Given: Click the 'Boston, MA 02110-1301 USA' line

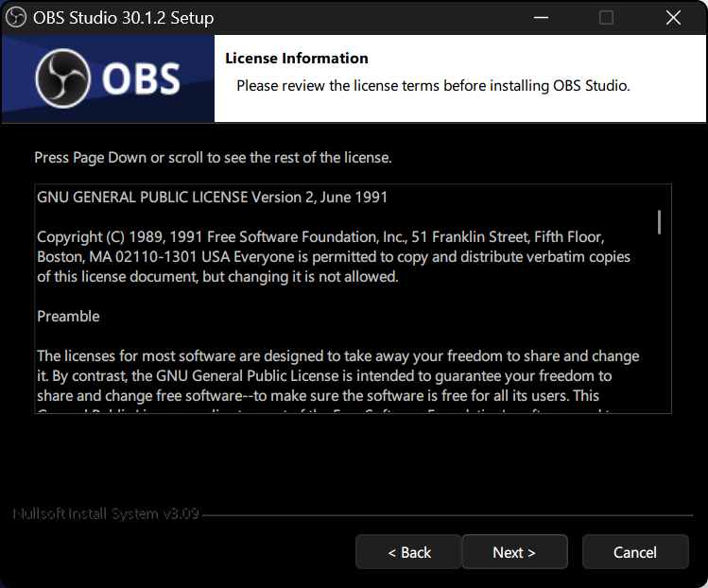Looking at the screenshot, I should (x=334, y=257).
